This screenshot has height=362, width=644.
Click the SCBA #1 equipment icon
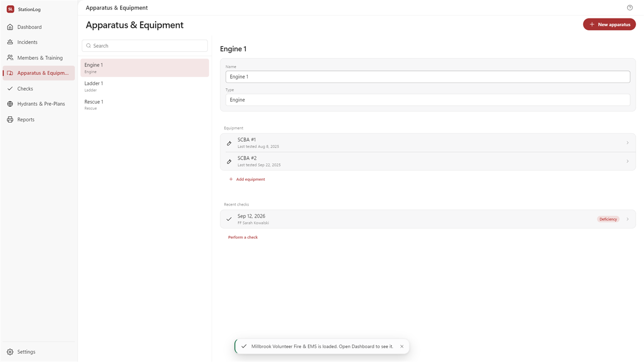pos(229,143)
